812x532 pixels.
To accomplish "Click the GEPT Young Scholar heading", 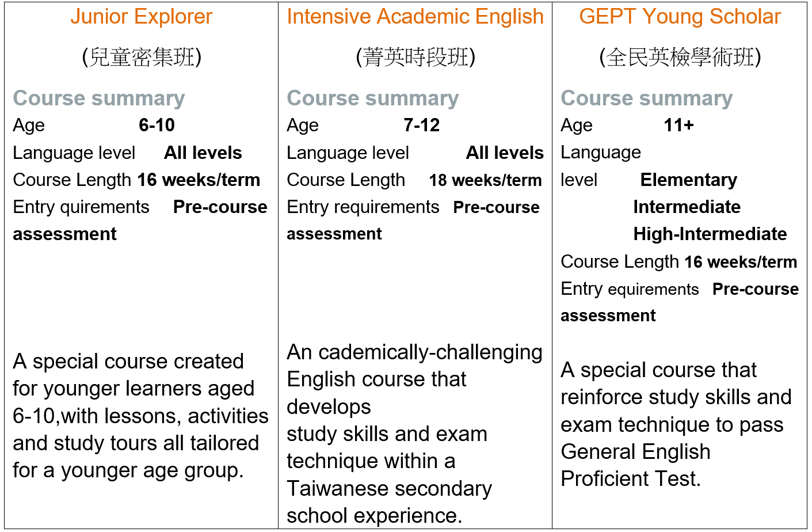I will coord(680,17).
